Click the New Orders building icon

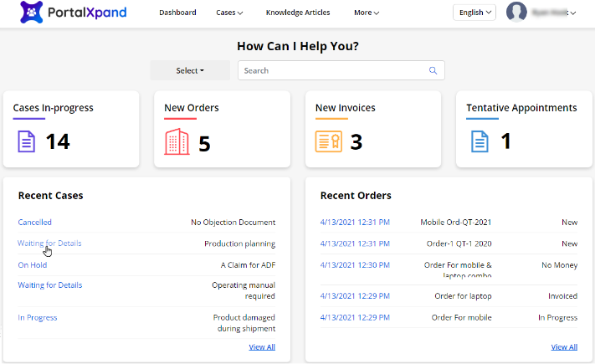tap(177, 141)
